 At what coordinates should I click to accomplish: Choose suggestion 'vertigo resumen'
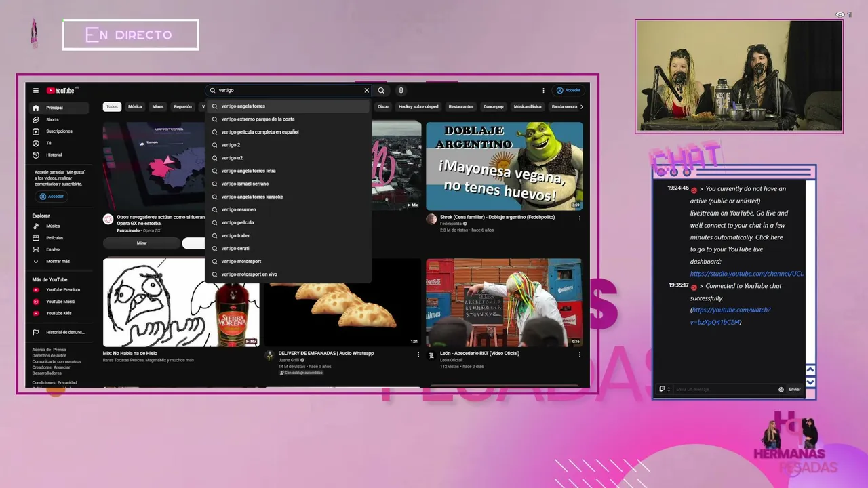pos(288,209)
